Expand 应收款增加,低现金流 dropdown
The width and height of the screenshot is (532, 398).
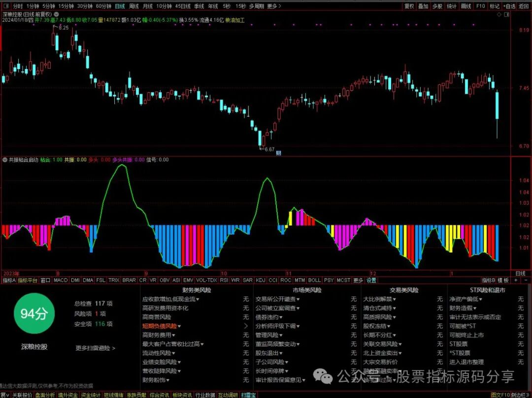pos(170,299)
